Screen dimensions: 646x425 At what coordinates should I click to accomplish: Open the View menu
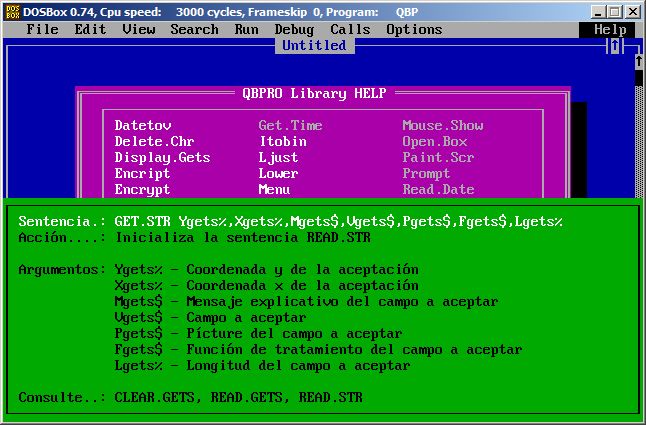139,30
